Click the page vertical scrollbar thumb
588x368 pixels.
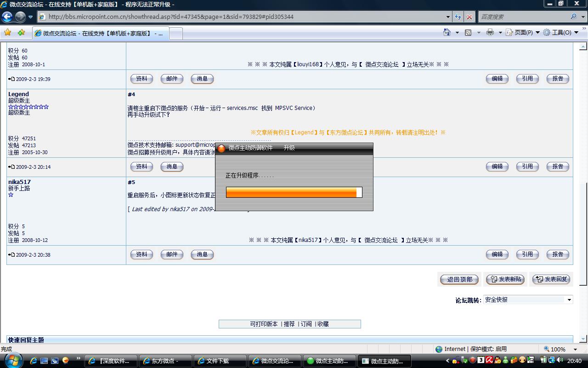pos(583,234)
